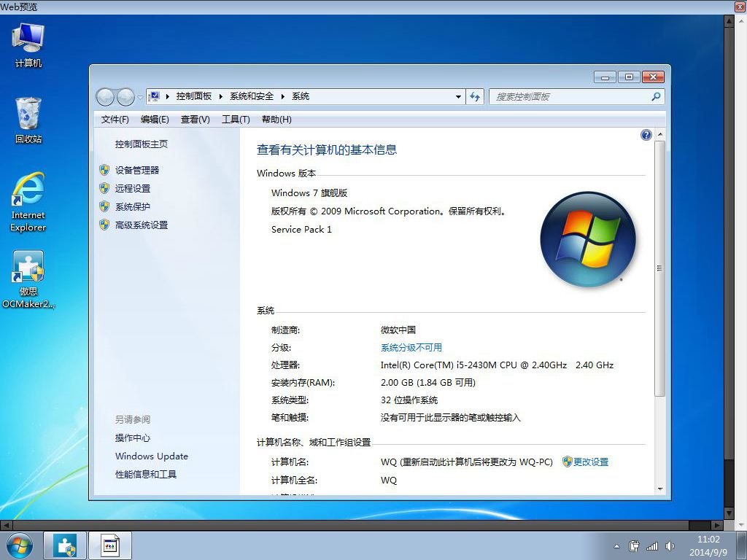Select the 2.00 GB (1.84 GB 可用) value
Image resolution: width=747 pixels, height=560 pixels.
click(x=427, y=383)
